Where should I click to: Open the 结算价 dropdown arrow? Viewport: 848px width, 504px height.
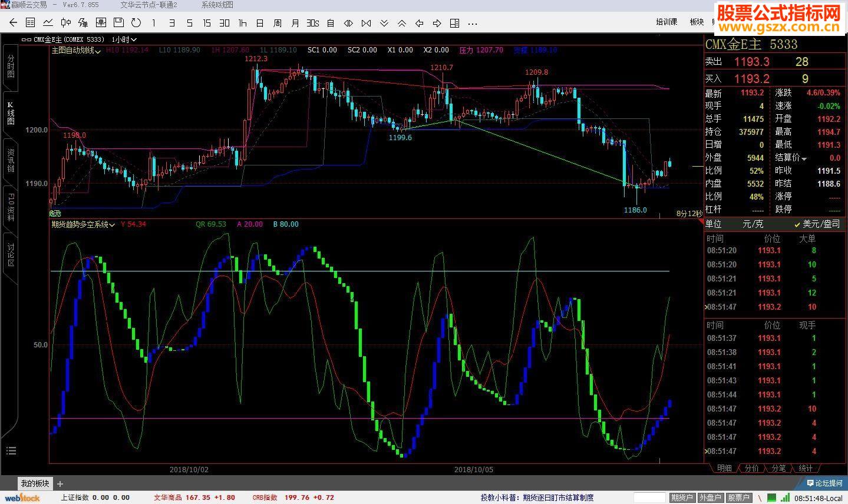tap(804, 158)
